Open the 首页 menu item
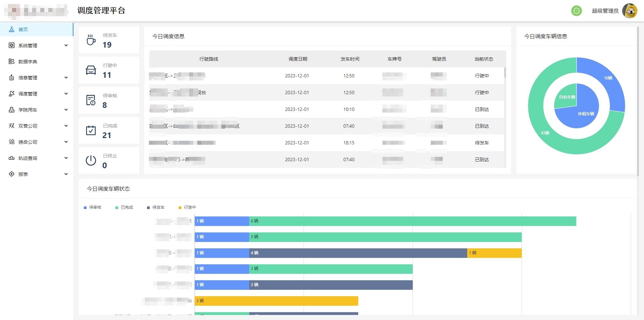Image resolution: width=644 pixels, height=320 pixels. tap(36, 29)
